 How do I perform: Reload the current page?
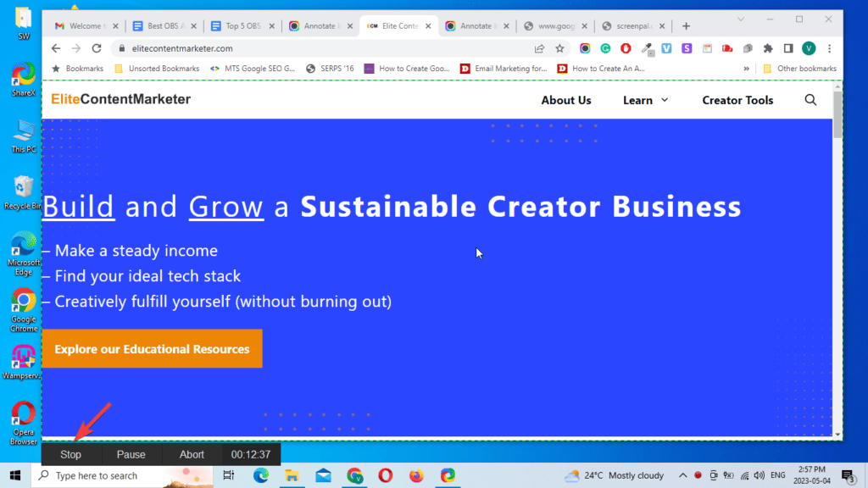pos(97,48)
